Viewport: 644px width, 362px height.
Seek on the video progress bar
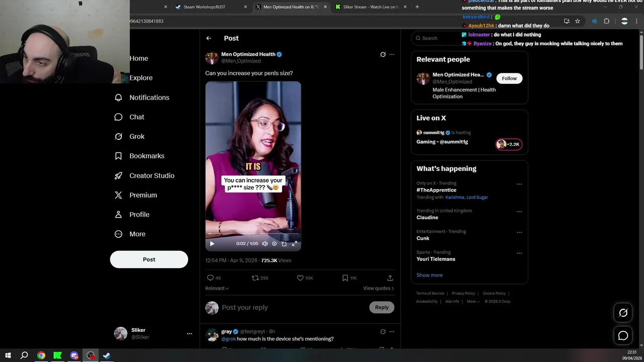253,234
